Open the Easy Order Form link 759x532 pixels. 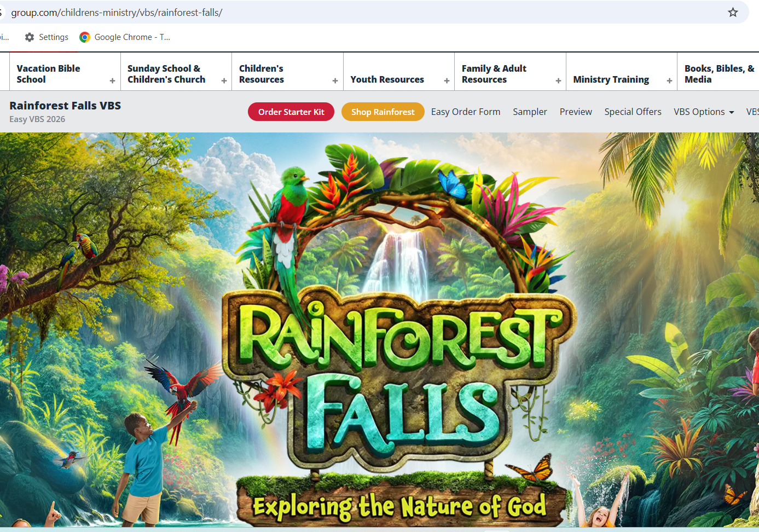(465, 112)
